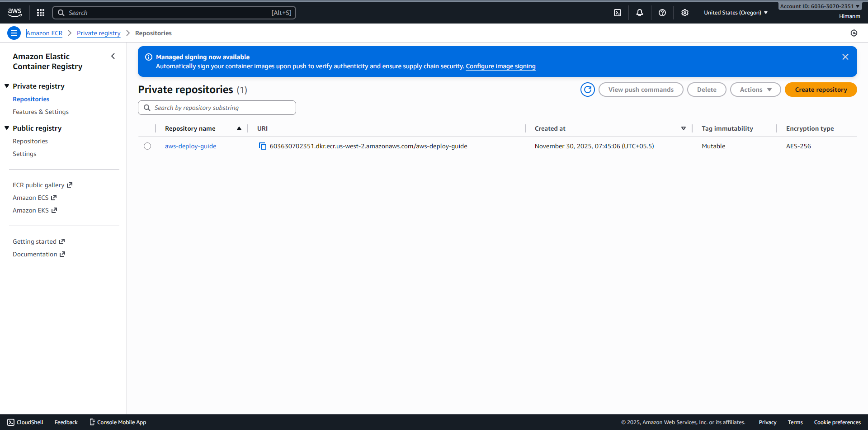Image resolution: width=868 pixels, height=430 pixels.
Task: Click the Create repository button
Action: (821, 90)
